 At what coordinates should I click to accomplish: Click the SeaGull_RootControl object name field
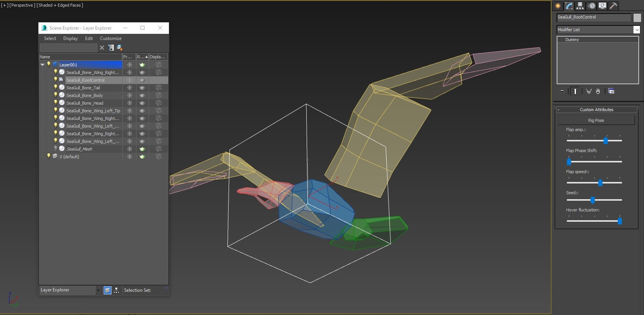click(594, 17)
